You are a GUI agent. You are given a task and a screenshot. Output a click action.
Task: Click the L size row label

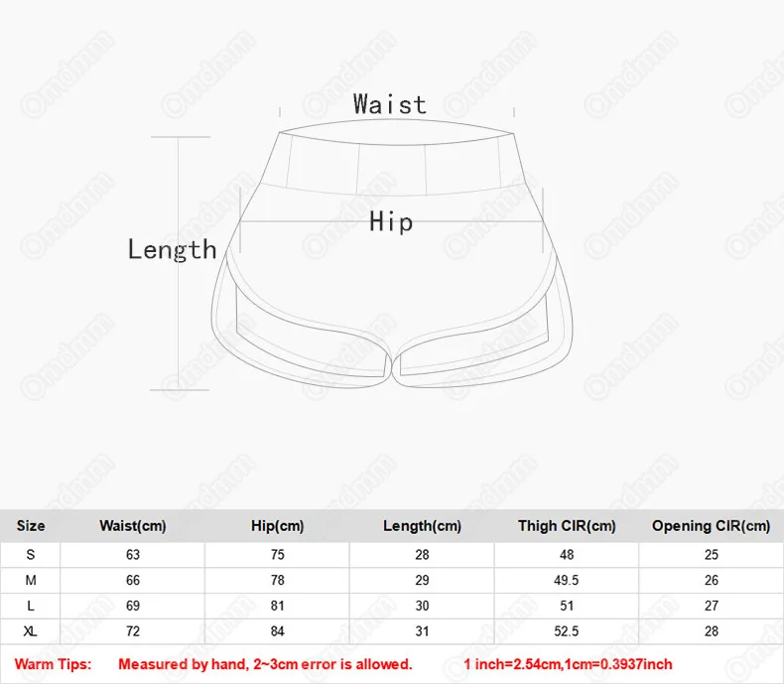click(x=31, y=606)
